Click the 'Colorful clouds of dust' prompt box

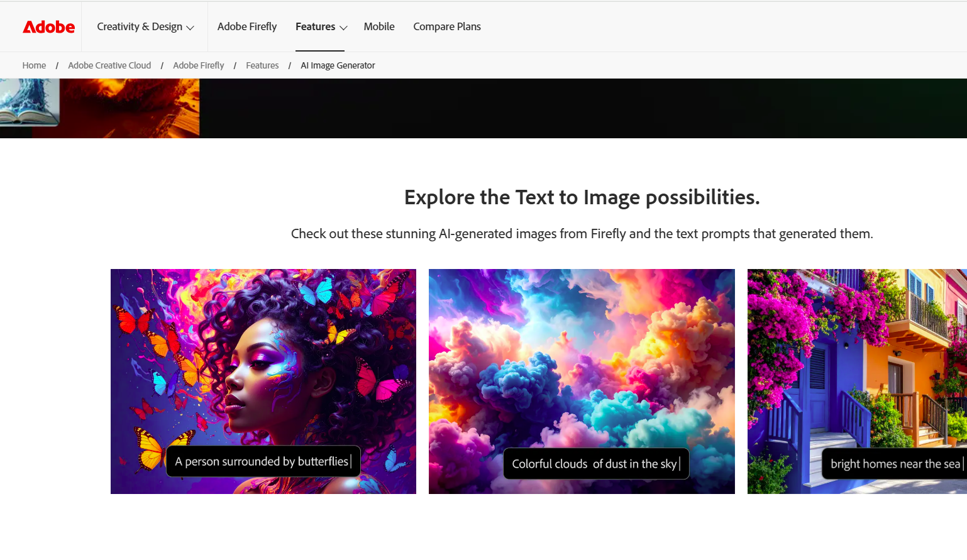[x=595, y=464]
